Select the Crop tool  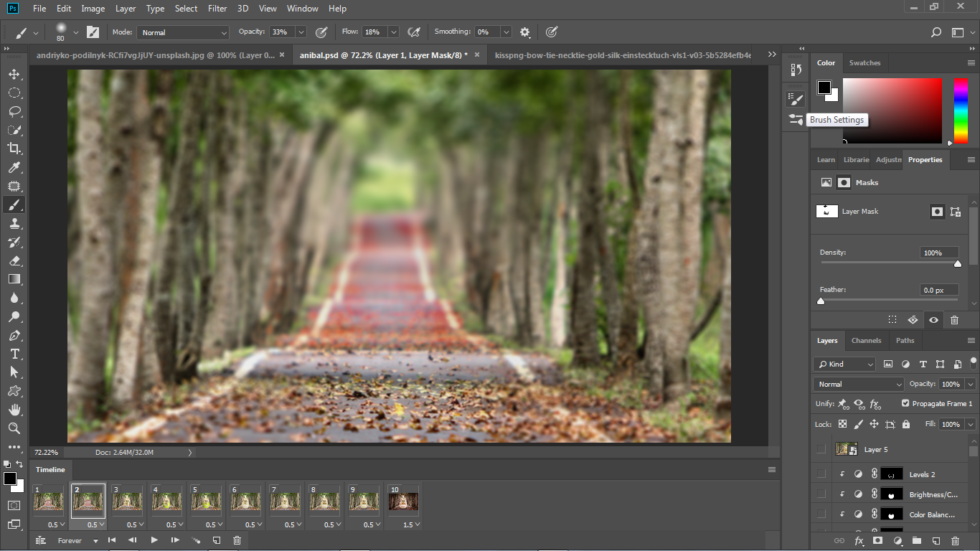(14, 149)
